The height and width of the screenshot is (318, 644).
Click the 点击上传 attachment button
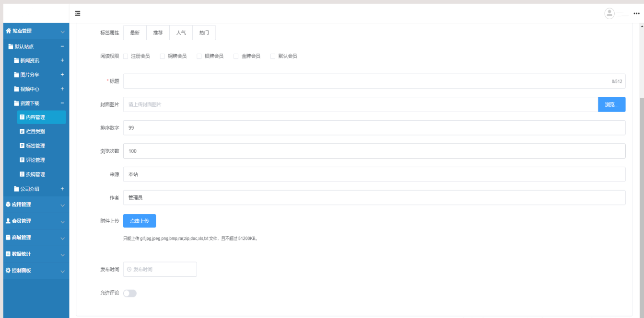coord(140,221)
